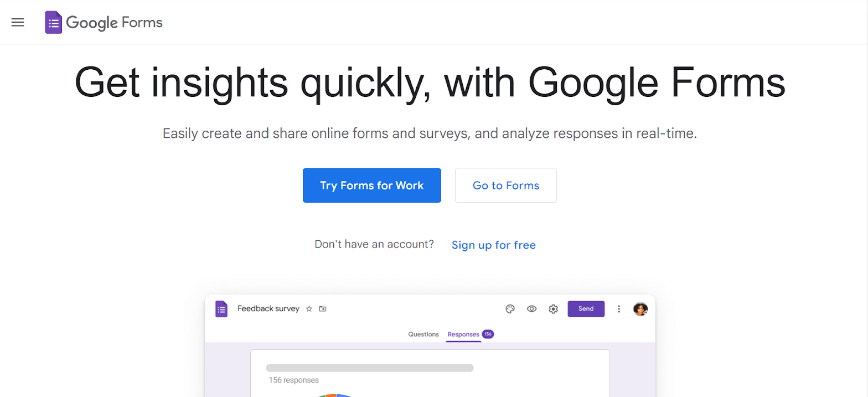Follow the Sign up for free link
Image resolution: width=868 pixels, height=397 pixels.
tap(493, 245)
